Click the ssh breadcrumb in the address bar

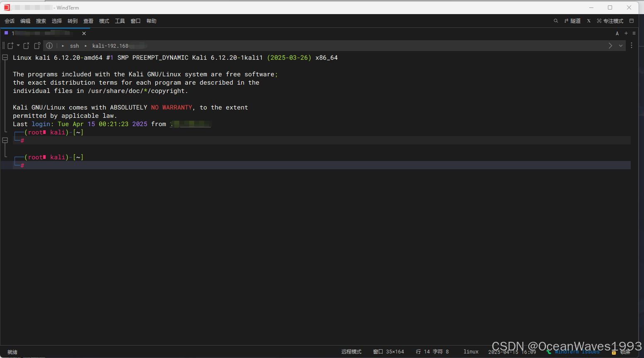(x=74, y=46)
